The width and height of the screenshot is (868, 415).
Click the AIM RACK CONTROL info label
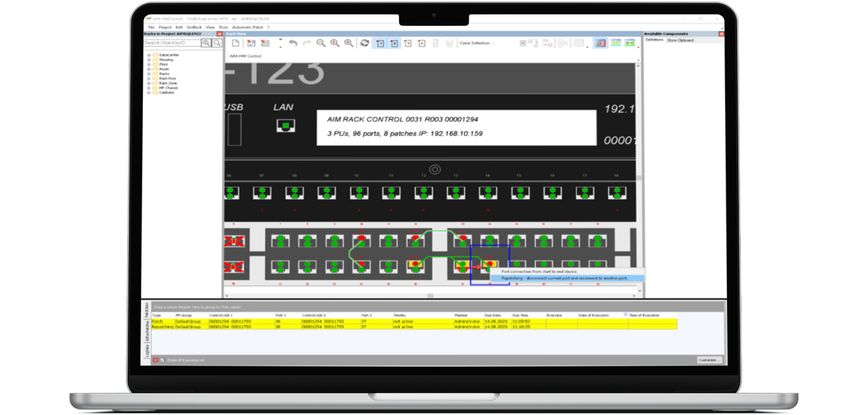(x=456, y=127)
